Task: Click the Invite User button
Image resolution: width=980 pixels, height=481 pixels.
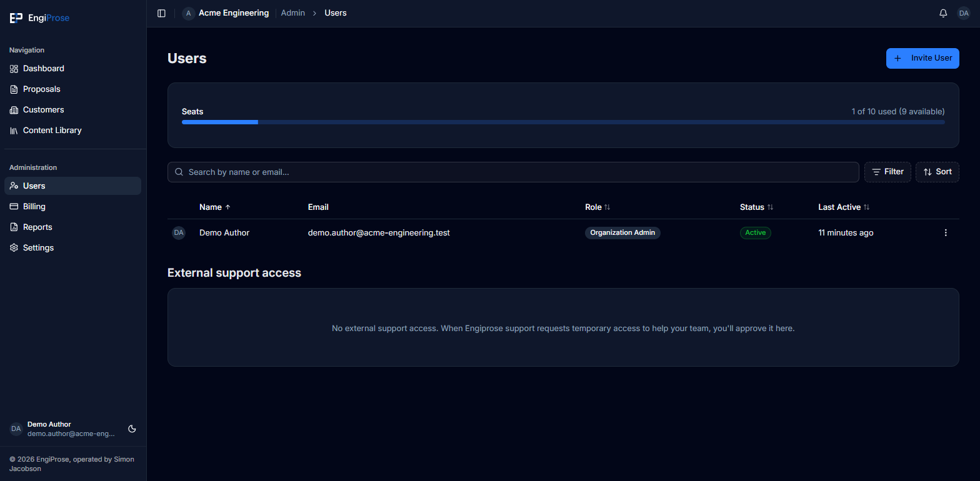Action: (922, 58)
